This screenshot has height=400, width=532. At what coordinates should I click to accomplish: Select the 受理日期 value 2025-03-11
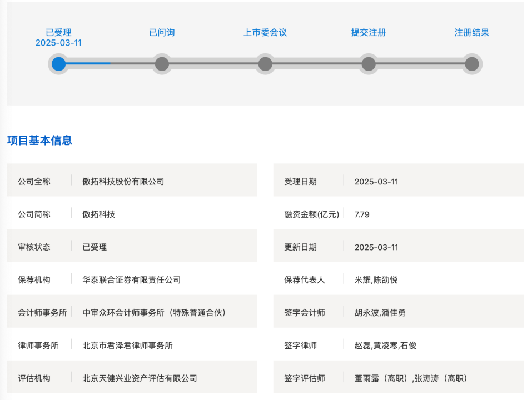[376, 182]
